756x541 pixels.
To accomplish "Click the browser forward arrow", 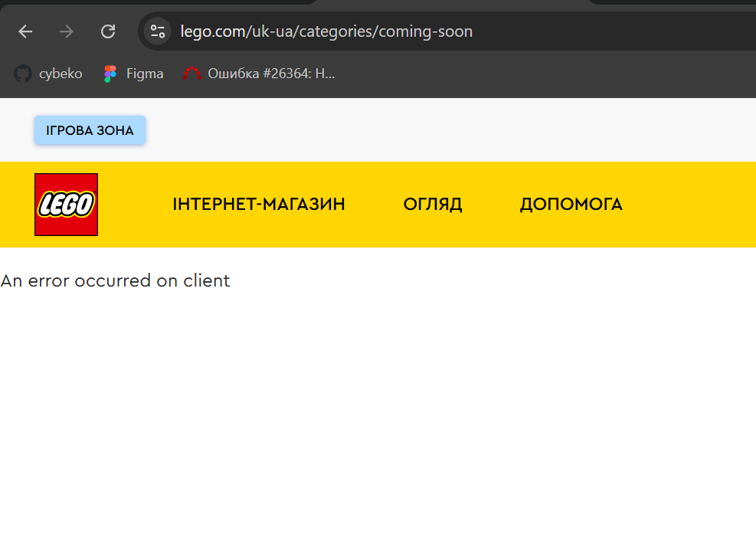I will pos(67,32).
